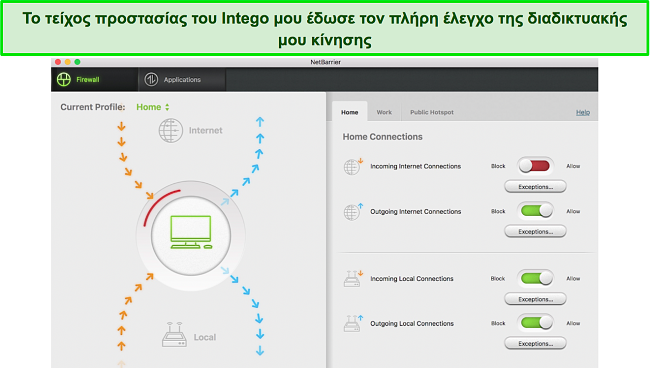Screen dimensions: 650x368
Task: Select the Public Hotspot profile tab
Action: coord(432,112)
